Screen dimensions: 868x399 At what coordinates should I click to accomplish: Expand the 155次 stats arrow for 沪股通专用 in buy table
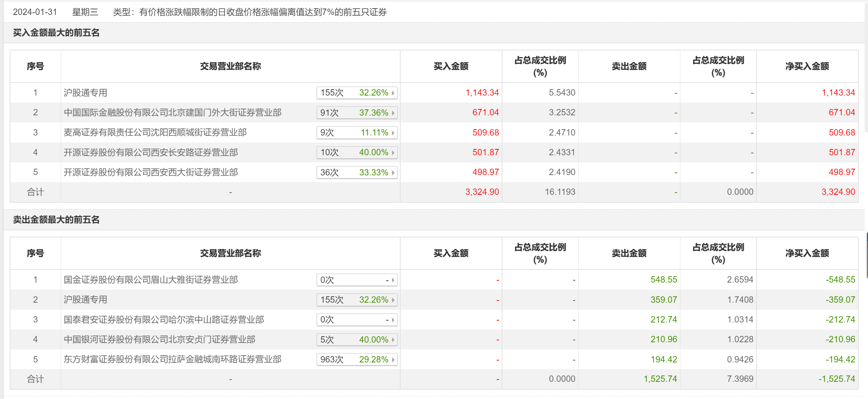(x=393, y=93)
